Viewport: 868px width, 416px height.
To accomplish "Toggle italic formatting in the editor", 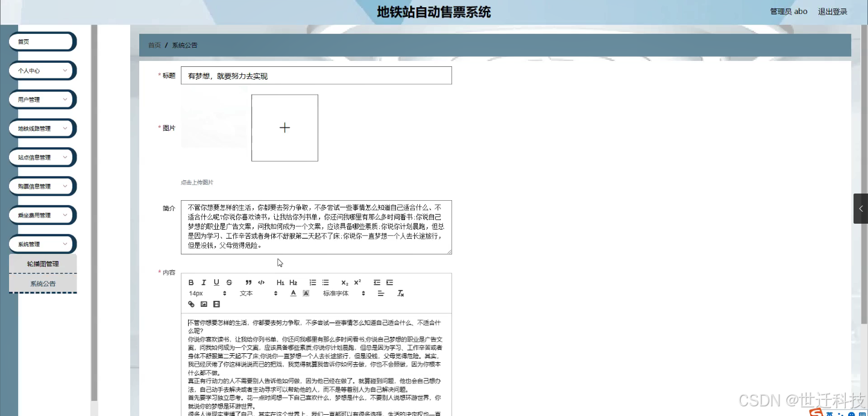I will pyautogui.click(x=204, y=283).
